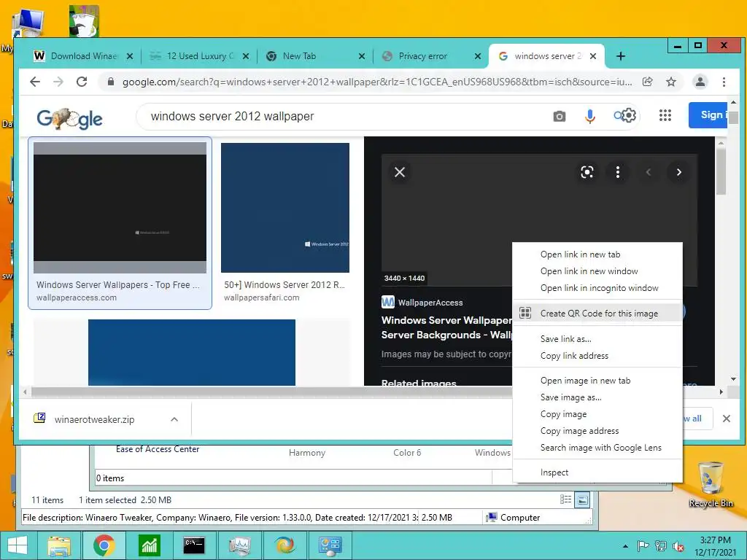Open Command Prompt taskbar icon
The image size is (747, 560).
(x=194, y=545)
